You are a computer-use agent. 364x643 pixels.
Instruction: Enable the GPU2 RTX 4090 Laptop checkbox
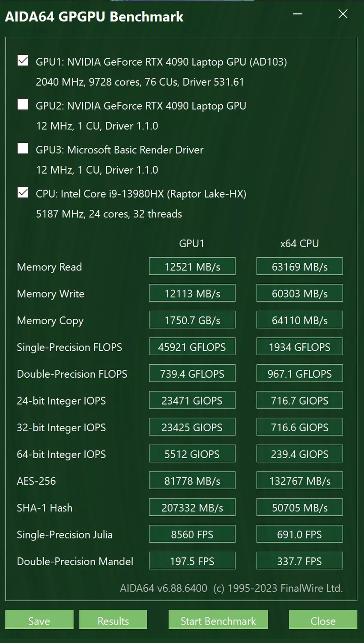coord(23,105)
